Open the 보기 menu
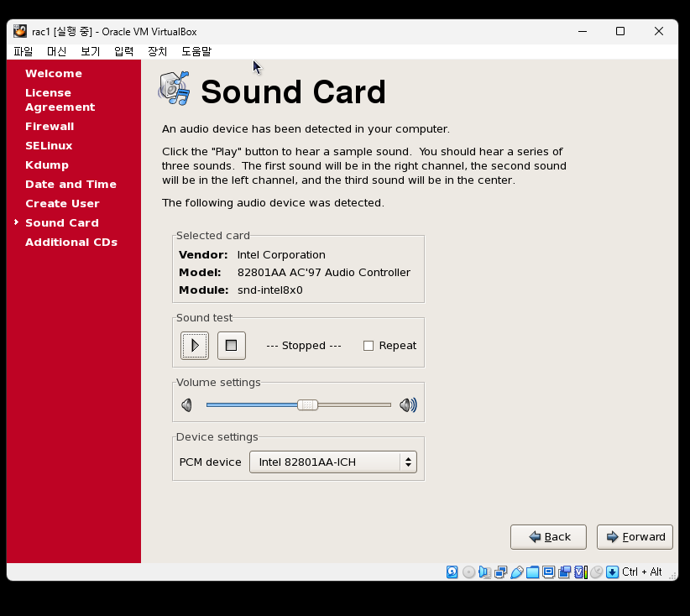 click(x=90, y=51)
